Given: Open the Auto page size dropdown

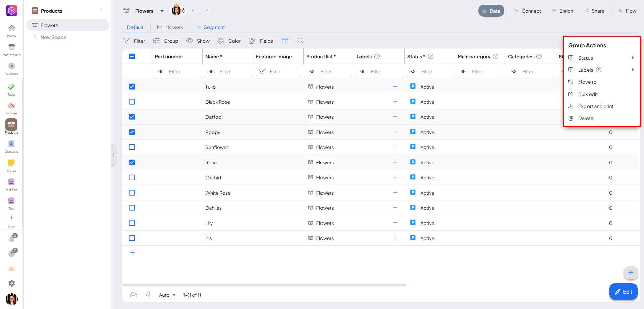Looking at the screenshot, I should 167,295.
